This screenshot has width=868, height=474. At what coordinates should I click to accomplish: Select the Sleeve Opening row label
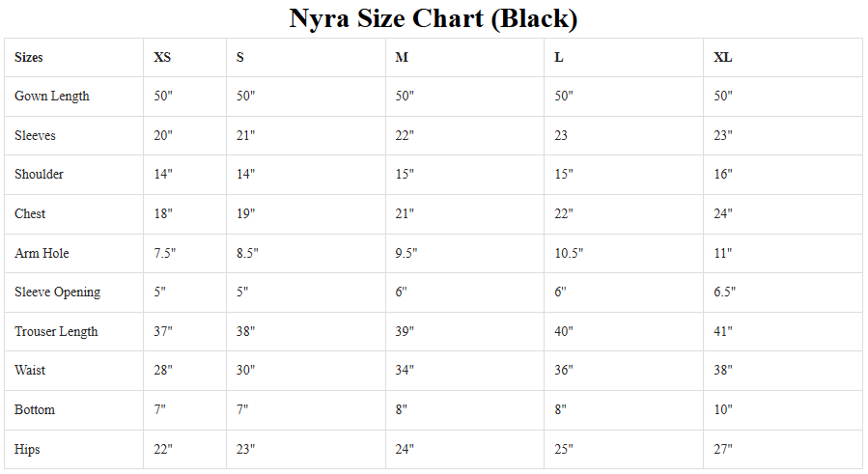point(57,293)
